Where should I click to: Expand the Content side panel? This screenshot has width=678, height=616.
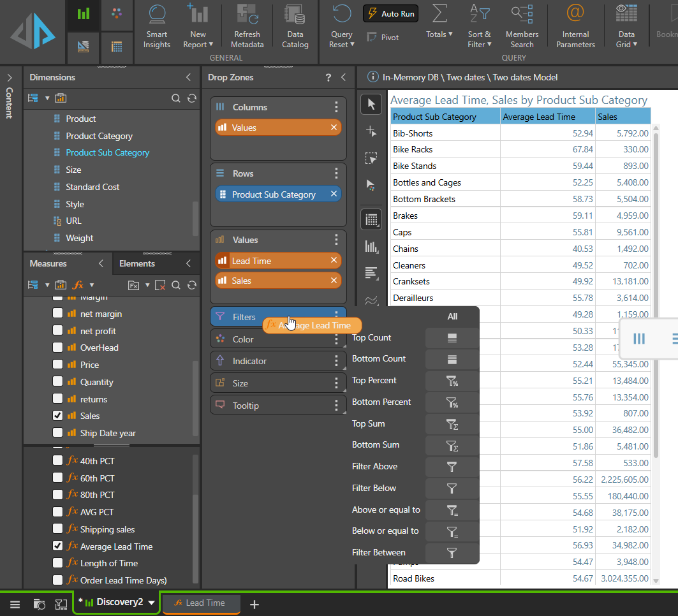10,78
